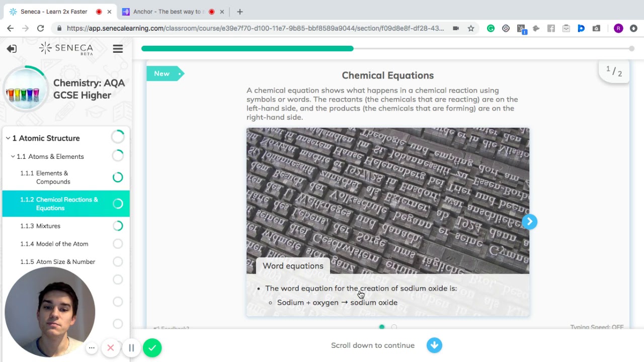Click the address bar URL
Screen dimensions: 644x362
pyautogui.click(x=255, y=29)
